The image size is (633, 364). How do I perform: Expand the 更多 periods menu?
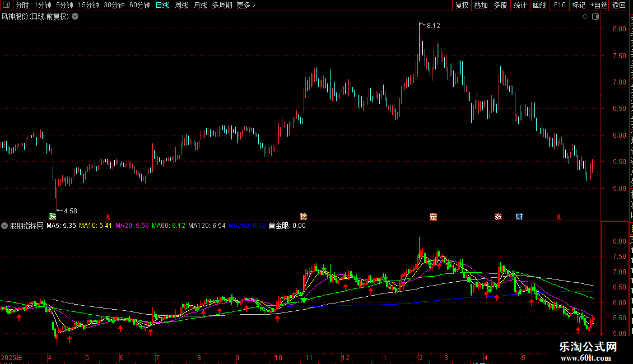click(x=246, y=5)
